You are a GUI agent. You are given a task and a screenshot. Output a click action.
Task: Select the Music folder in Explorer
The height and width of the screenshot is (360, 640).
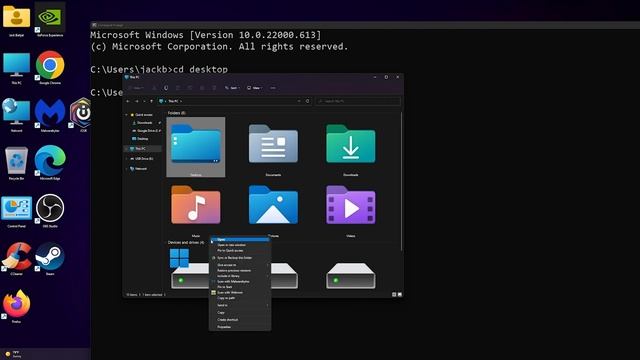coord(196,210)
